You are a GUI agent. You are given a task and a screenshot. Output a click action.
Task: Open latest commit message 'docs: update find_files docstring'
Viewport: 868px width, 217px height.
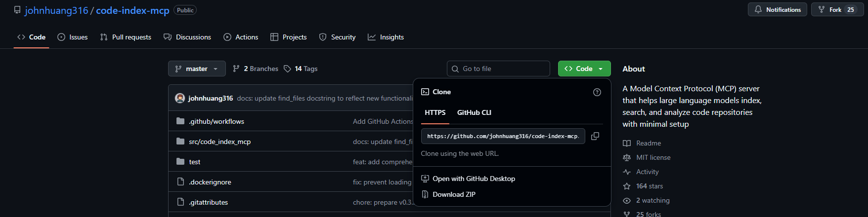tap(325, 98)
